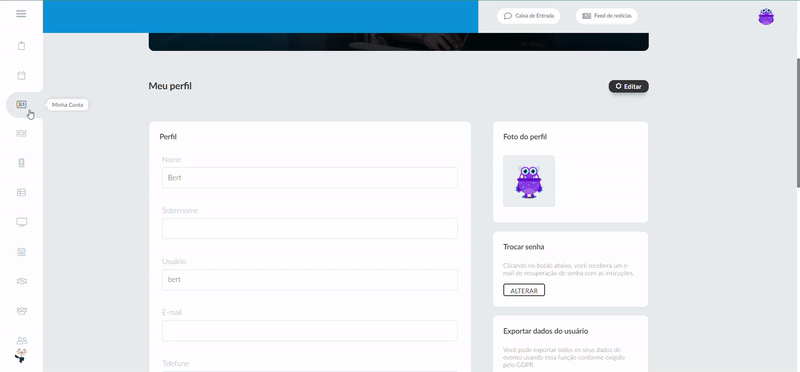Viewport: 800px width, 372px height.
Task: Open Caixa de Entrada
Action: pos(528,16)
